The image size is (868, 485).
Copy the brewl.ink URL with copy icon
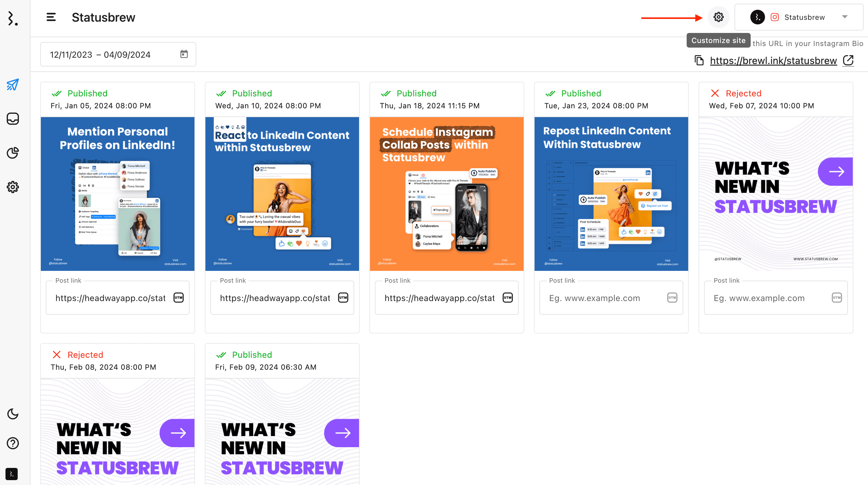(699, 61)
